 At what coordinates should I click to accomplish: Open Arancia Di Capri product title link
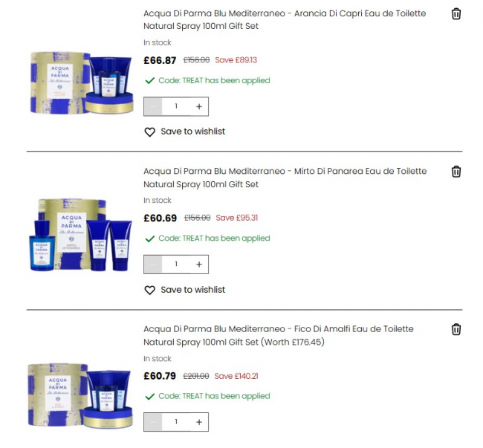pyautogui.click(x=285, y=20)
